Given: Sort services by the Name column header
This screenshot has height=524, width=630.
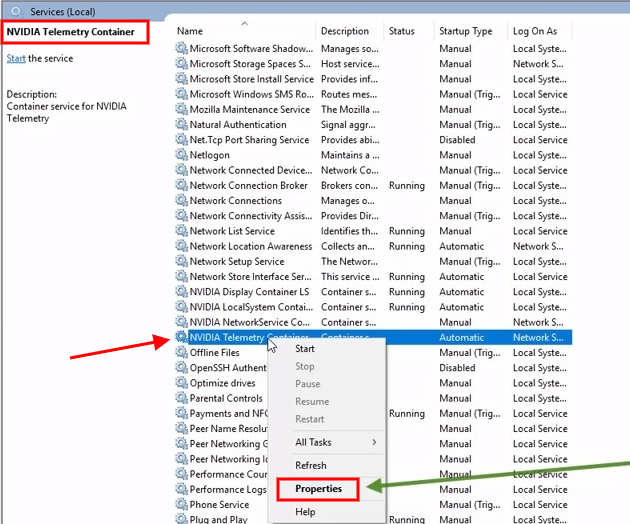Looking at the screenshot, I should pos(190,31).
